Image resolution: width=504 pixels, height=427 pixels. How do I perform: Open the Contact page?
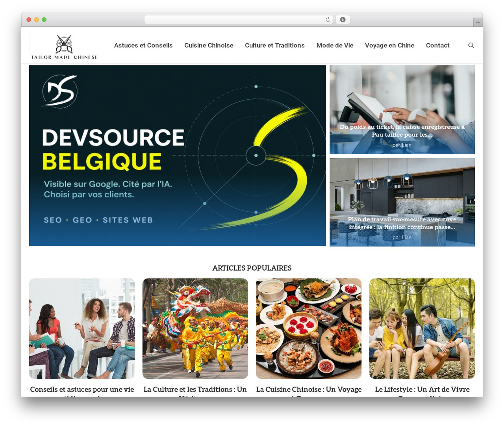click(x=437, y=45)
